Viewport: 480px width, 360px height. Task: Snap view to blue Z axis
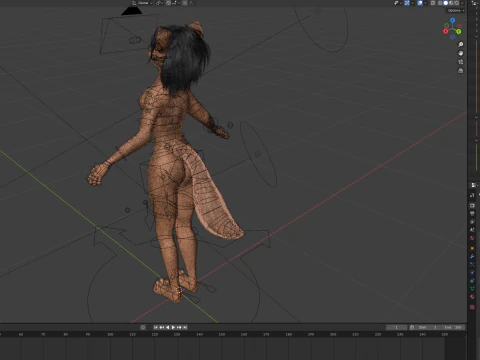[x=452, y=21]
